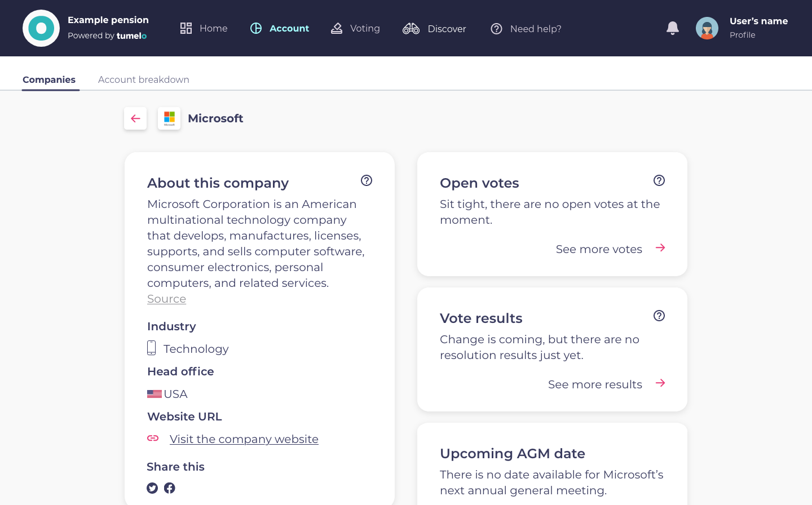Click the Head office label
The width and height of the screenshot is (812, 505).
pyautogui.click(x=180, y=371)
